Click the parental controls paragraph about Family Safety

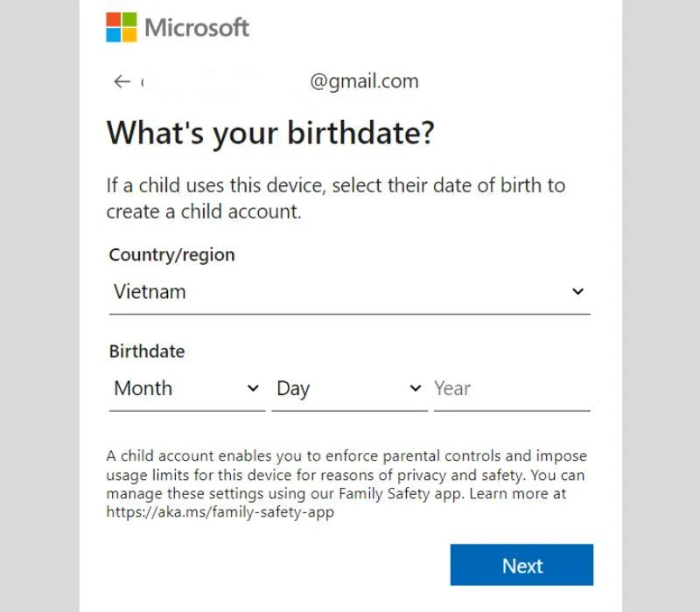coord(346,484)
